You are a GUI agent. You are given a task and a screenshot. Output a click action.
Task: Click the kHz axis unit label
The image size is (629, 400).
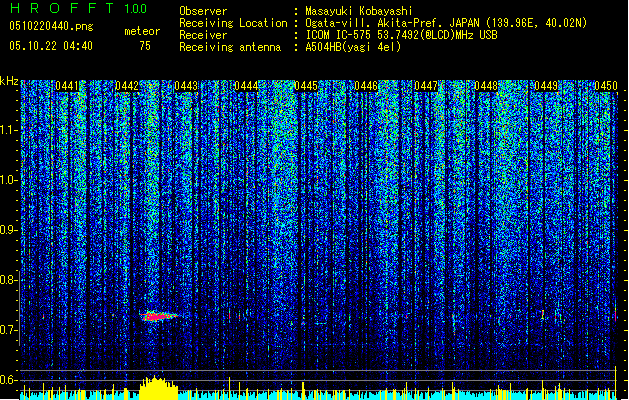pyautogui.click(x=9, y=81)
